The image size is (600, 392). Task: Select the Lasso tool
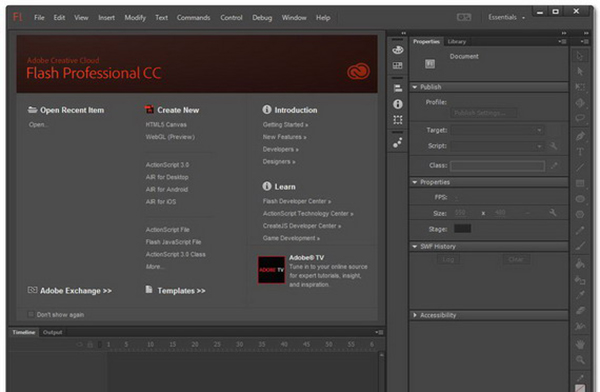580,118
